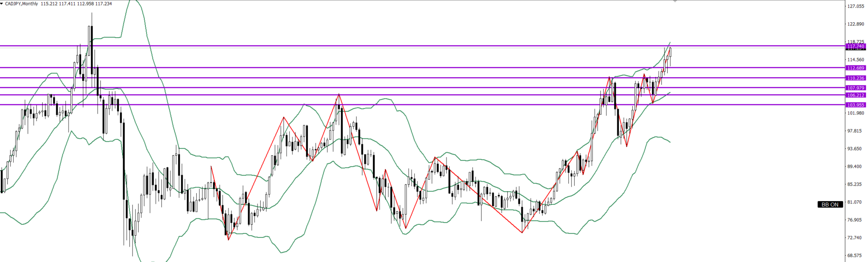Click the 89.400 price scale value
868x262 pixels.
(855, 167)
